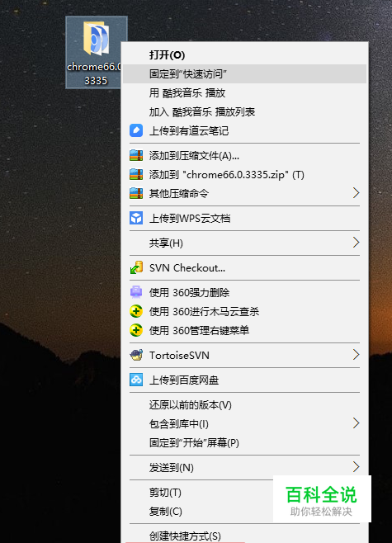
Task: Expand the 其他压缩命令 submenu arrow
Action: [x=356, y=193]
